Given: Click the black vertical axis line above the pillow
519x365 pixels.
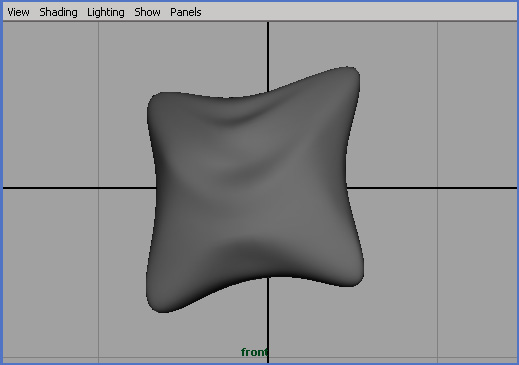Looking at the screenshot, I should [x=268, y=57].
